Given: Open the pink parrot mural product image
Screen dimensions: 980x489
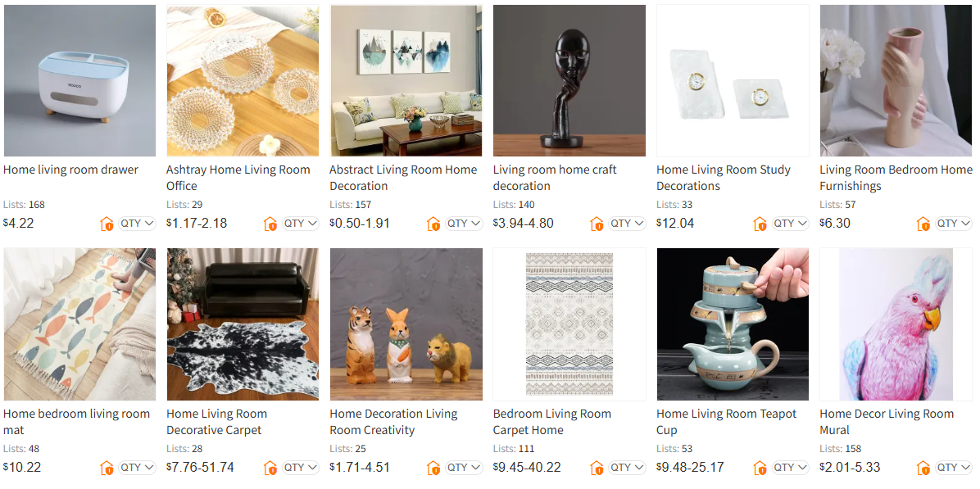Looking at the screenshot, I should tap(896, 324).
